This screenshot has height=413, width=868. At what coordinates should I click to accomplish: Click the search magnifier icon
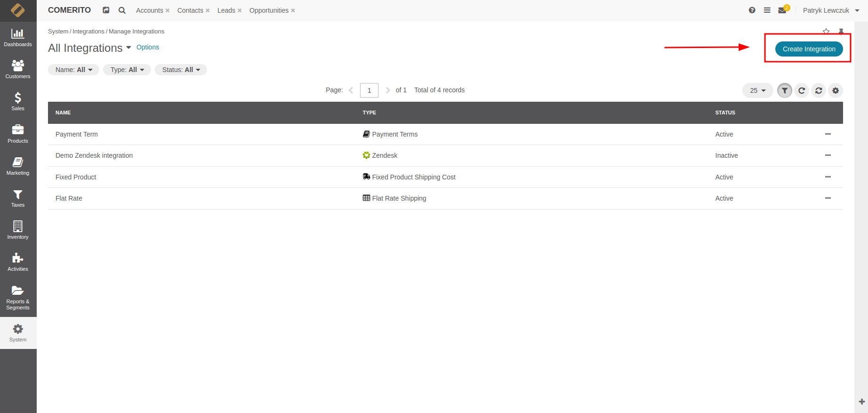click(122, 10)
